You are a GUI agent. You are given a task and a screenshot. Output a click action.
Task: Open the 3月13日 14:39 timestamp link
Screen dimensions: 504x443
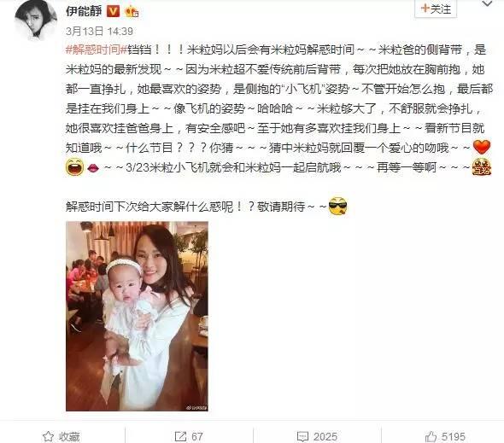[x=99, y=32]
